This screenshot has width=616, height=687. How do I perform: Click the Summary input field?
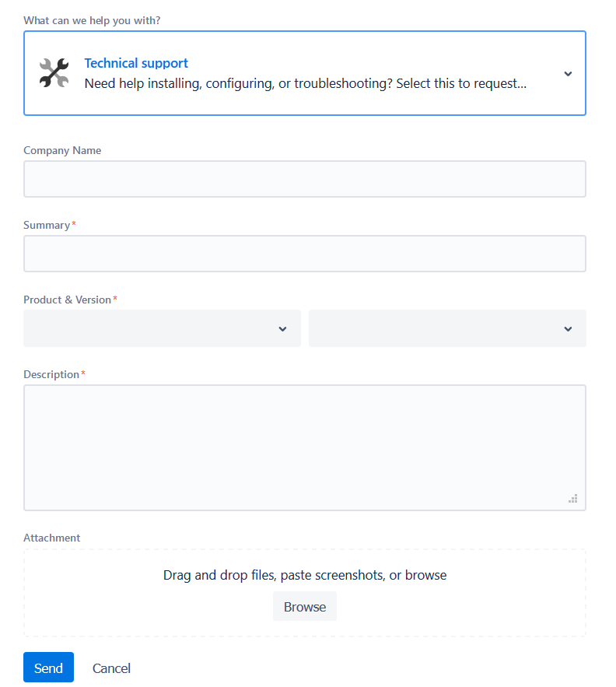305,253
